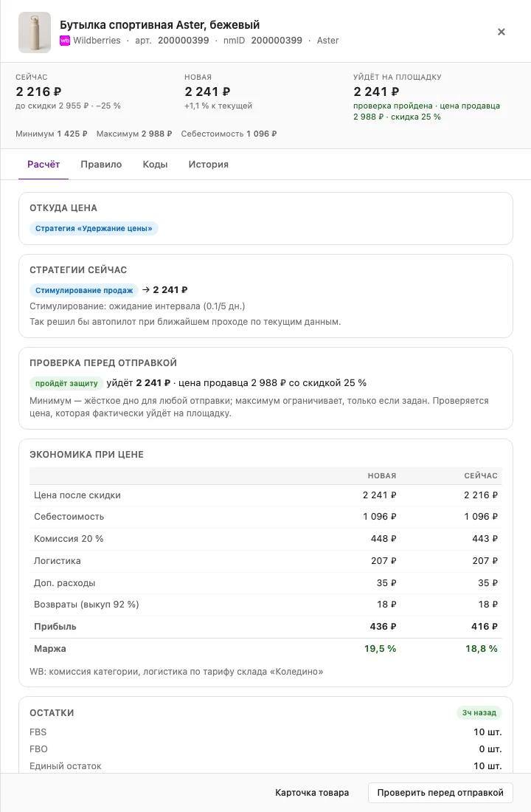Click the ОСТАТКИ heading
The height and width of the screenshot is (812, 531).
(52, 712)
